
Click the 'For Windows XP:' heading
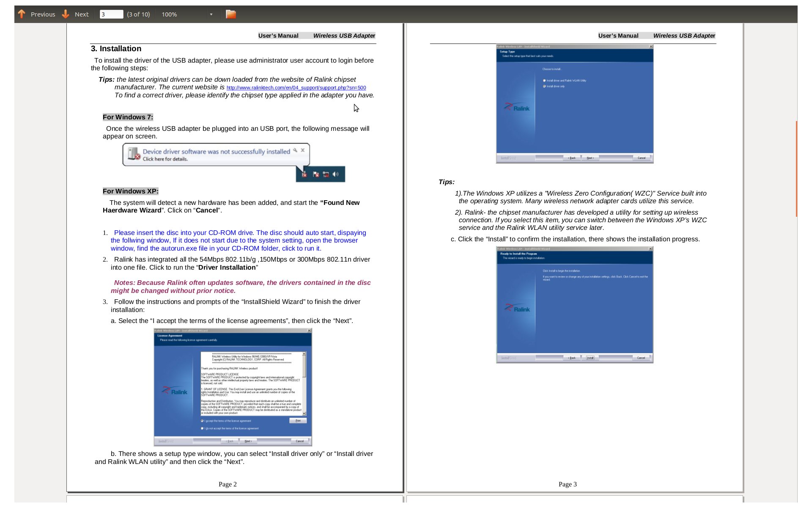tap(131, 191)
